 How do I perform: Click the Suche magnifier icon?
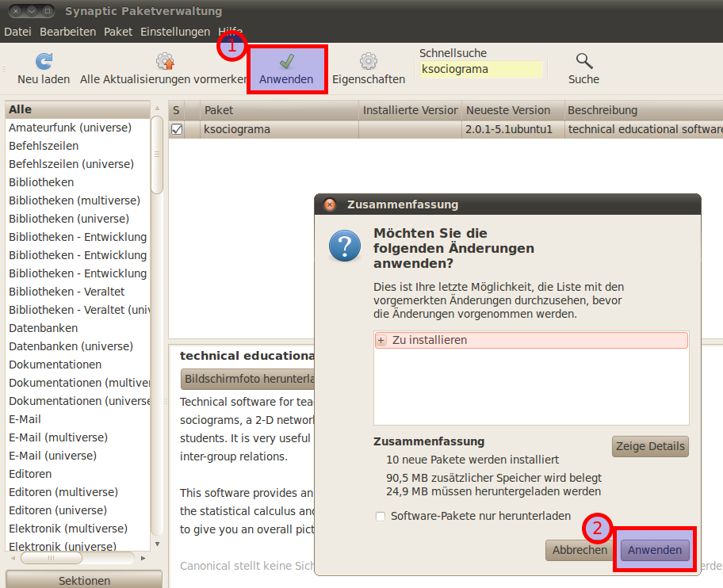click(583, 62)
